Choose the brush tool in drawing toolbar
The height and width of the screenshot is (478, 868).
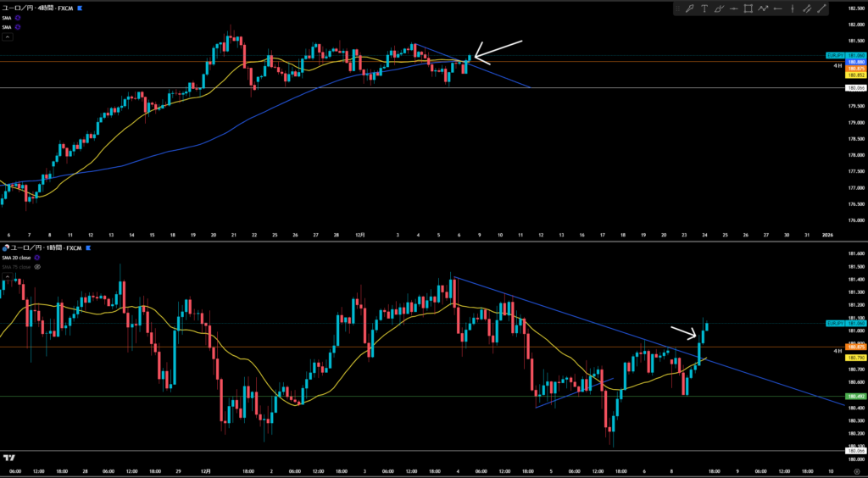pyautogui.click(x=720, y=9)
